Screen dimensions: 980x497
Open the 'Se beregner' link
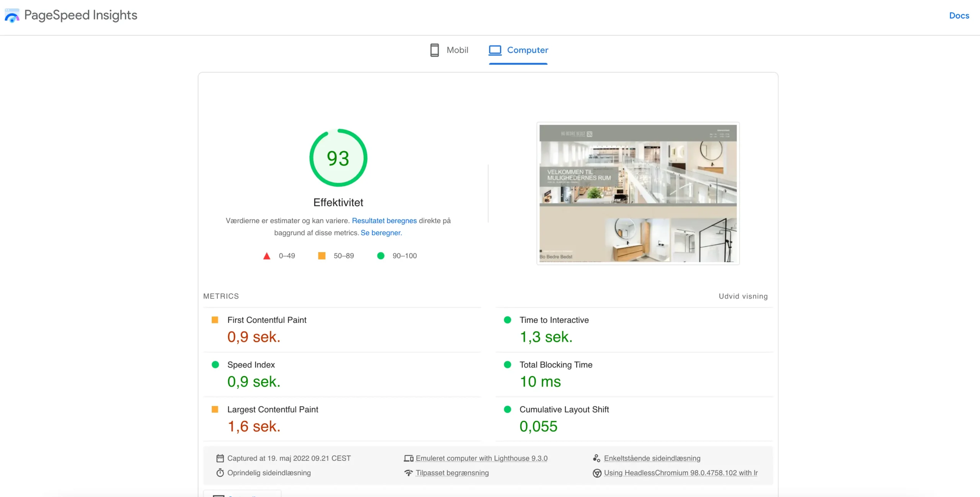coord(381,233)
